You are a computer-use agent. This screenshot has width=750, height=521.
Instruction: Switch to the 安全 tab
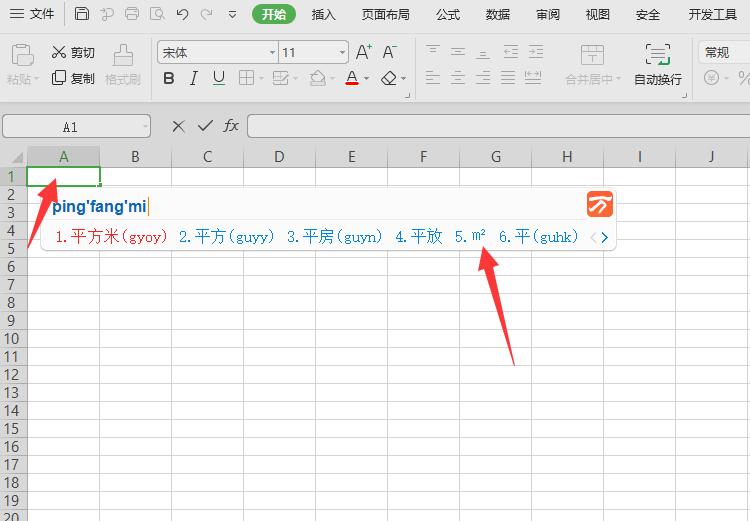point(648,14)
